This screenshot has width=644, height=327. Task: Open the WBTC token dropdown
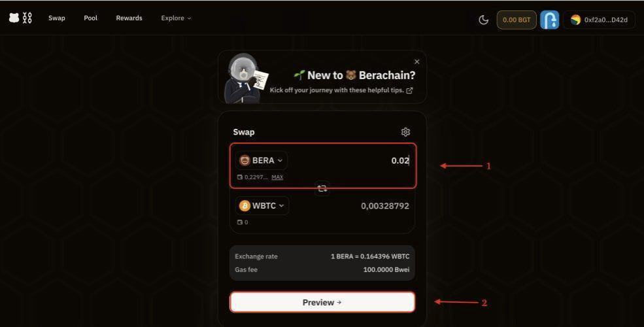coord(263,206)
